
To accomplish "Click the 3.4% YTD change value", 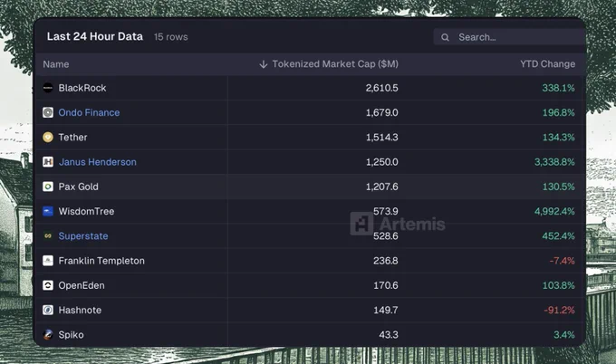I will pos(564,335).
